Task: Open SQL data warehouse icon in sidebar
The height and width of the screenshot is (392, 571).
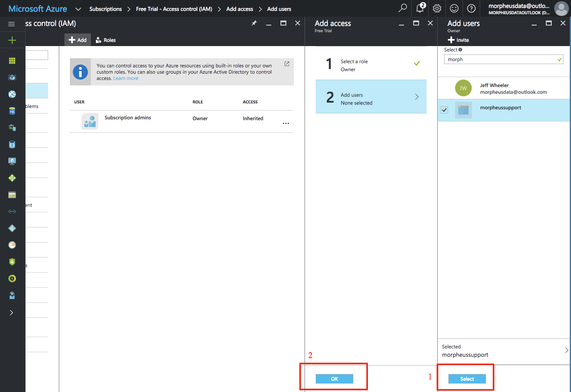Action: [x=12, y=128]
